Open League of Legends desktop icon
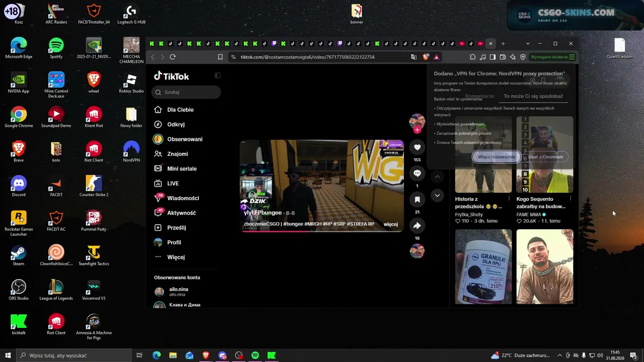Screen dimensions: 644x362 tap(56, 289)
